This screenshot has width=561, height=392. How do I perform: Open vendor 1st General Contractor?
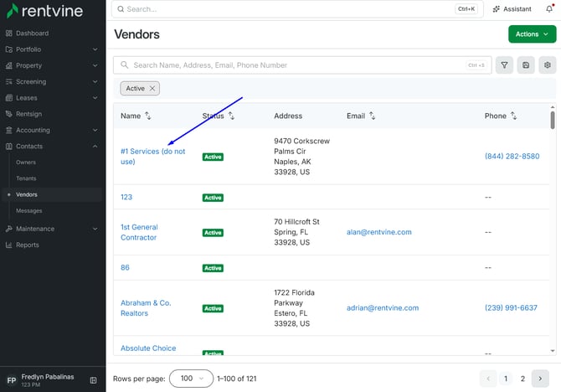pos(139,232)
